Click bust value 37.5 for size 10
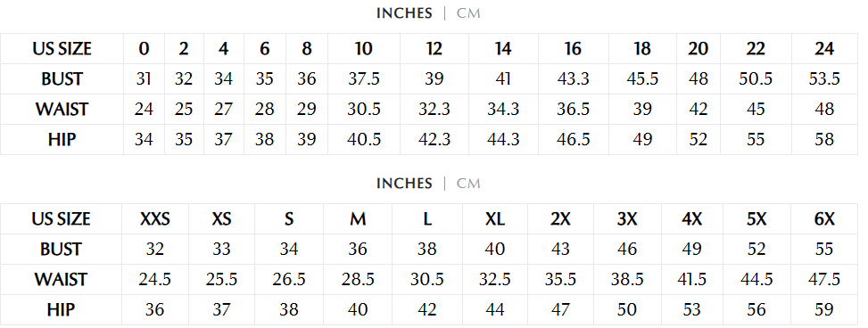868x328 pixels. [x=364, y=79]
